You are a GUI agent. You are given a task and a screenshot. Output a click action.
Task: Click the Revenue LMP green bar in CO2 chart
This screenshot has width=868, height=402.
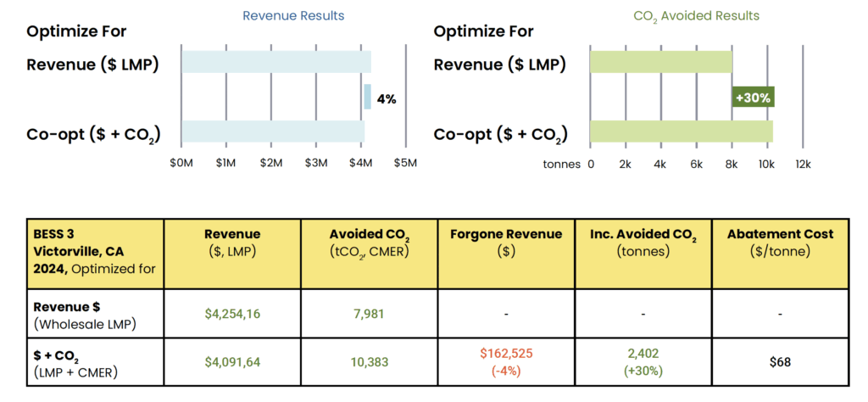[x=660, y=63]
